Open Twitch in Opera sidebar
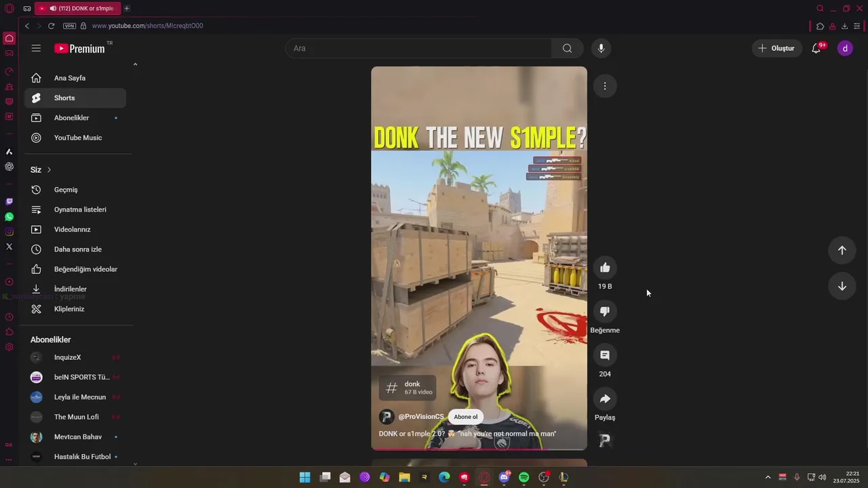Viewport: 868px width, 488px height. [9, 201]
